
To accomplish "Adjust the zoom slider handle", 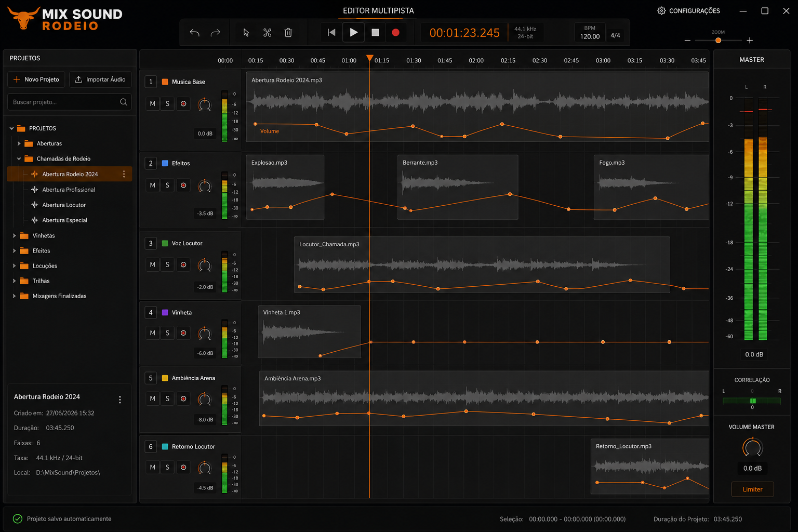I will point(719,41).
